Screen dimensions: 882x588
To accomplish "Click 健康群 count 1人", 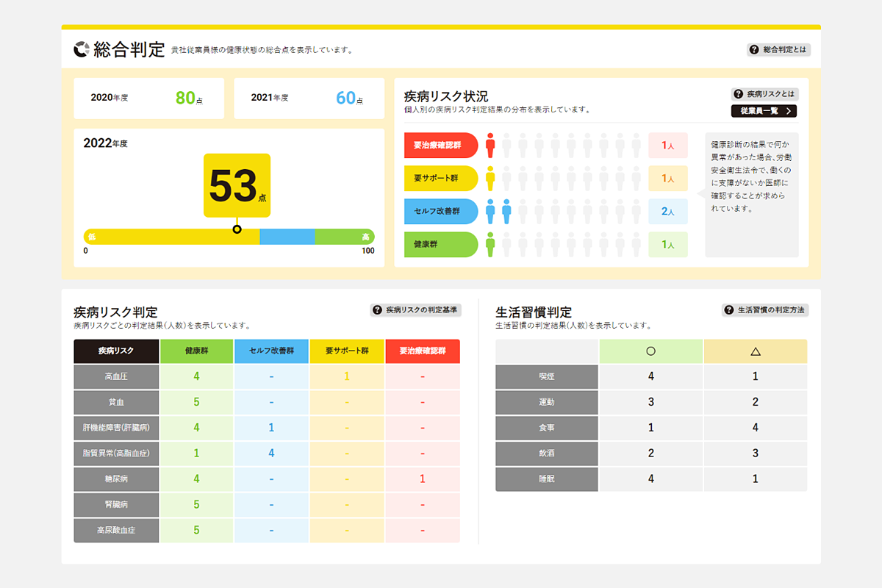I will coord(668,244).
